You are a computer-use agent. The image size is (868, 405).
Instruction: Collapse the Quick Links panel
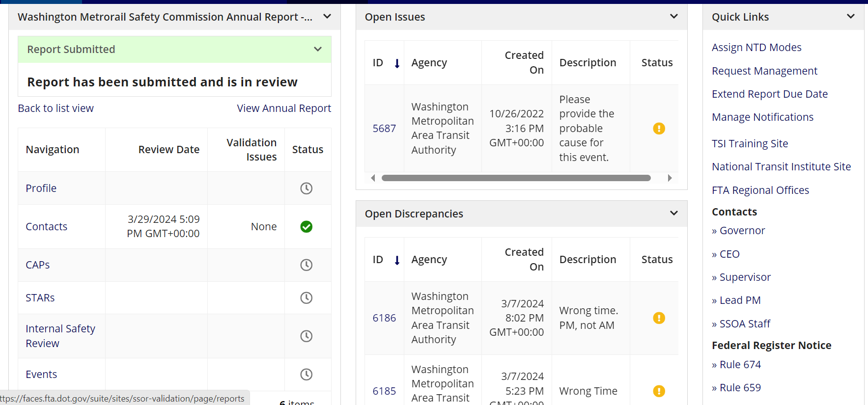(850, 17)
